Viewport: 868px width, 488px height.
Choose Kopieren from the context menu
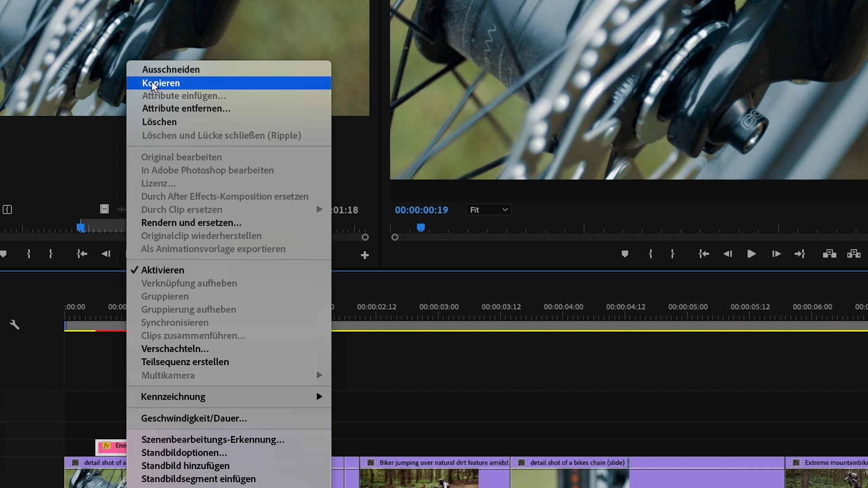(x=161, y=83)
